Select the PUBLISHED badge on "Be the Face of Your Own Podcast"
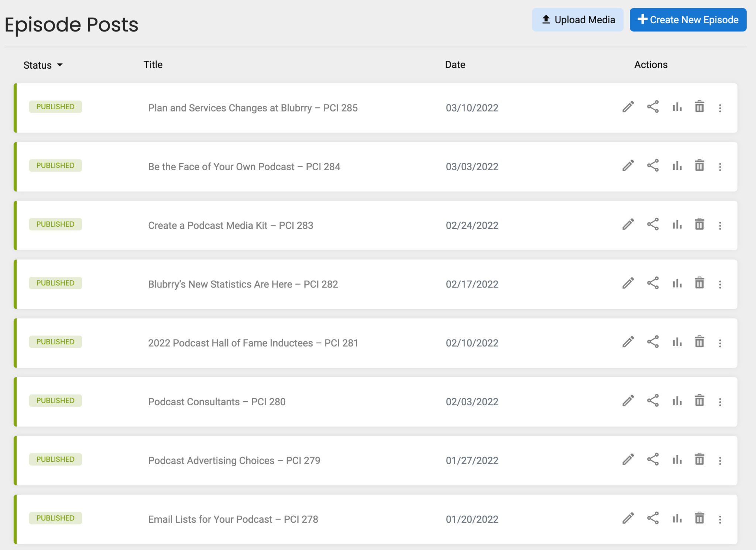 point(55,165)
